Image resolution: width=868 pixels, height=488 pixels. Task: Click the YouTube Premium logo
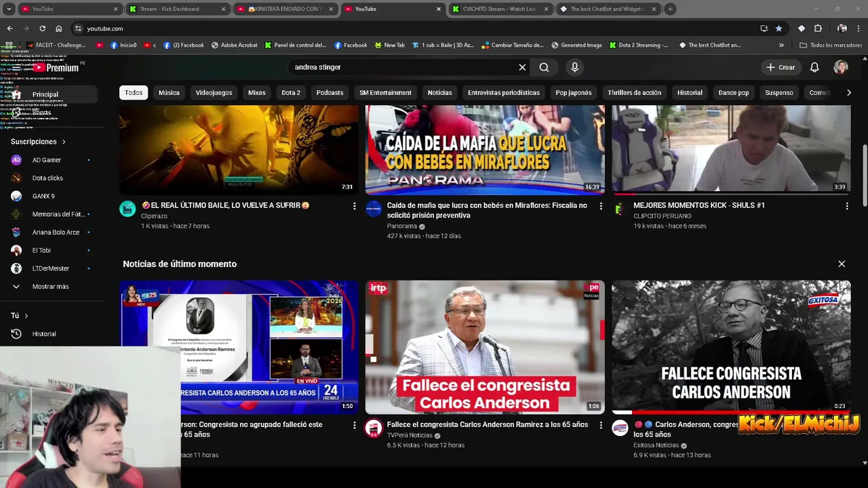point(56,68)
